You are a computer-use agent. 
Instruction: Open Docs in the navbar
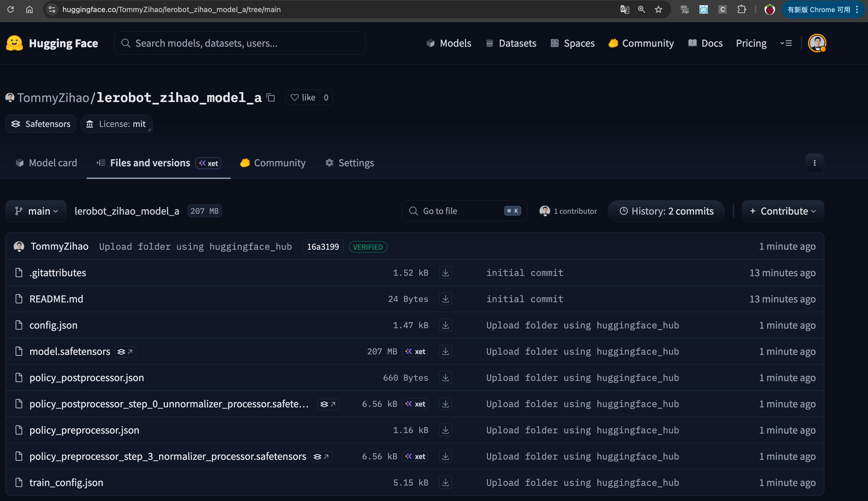705,43
